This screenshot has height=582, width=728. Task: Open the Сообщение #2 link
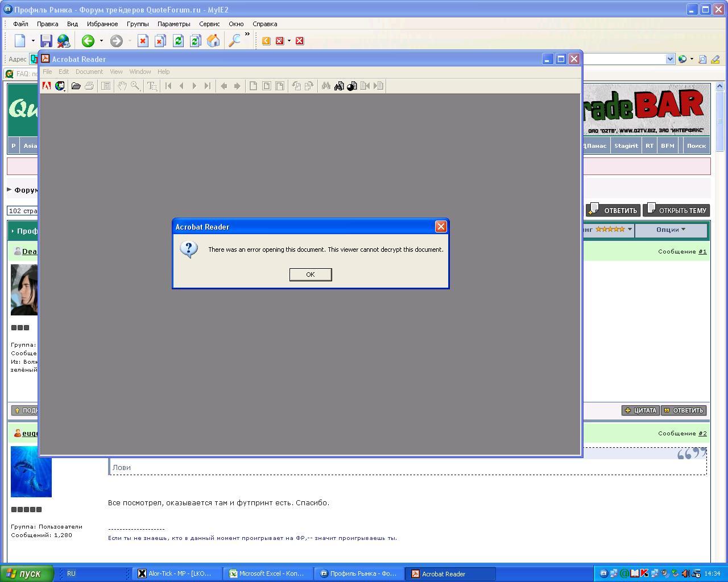point(702,433)
